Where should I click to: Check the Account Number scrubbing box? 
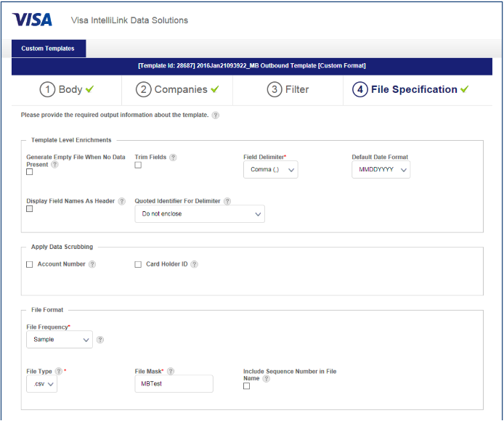click(x=30, y=265)
